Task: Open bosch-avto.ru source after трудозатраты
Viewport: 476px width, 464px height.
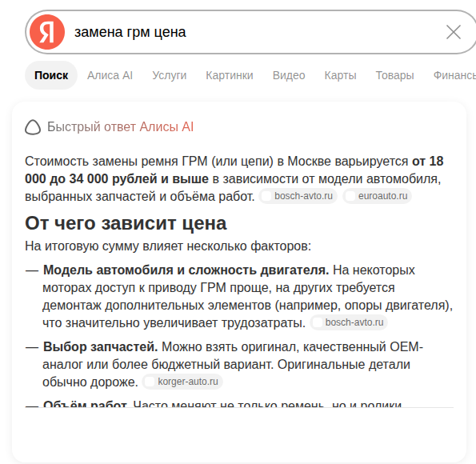Action: tap(349, 322)
